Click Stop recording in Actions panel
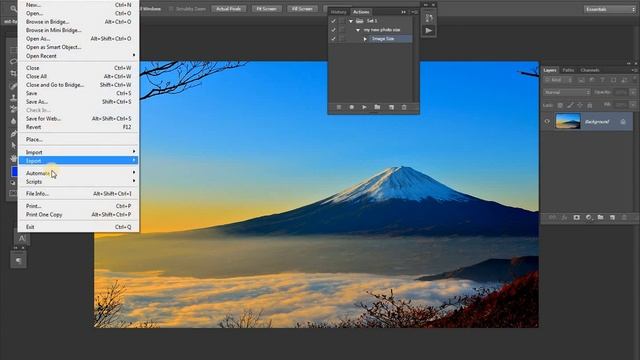 tap(339, 107)
